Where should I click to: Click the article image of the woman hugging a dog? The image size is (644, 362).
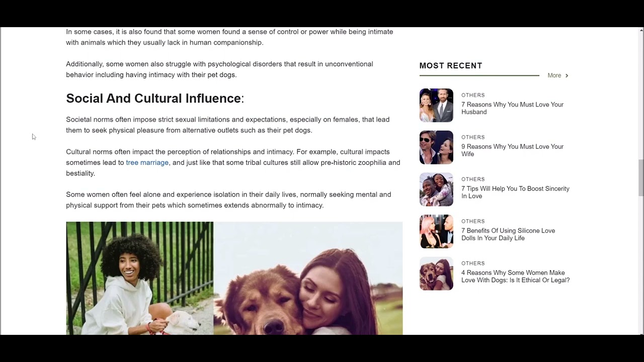(308, 279)
